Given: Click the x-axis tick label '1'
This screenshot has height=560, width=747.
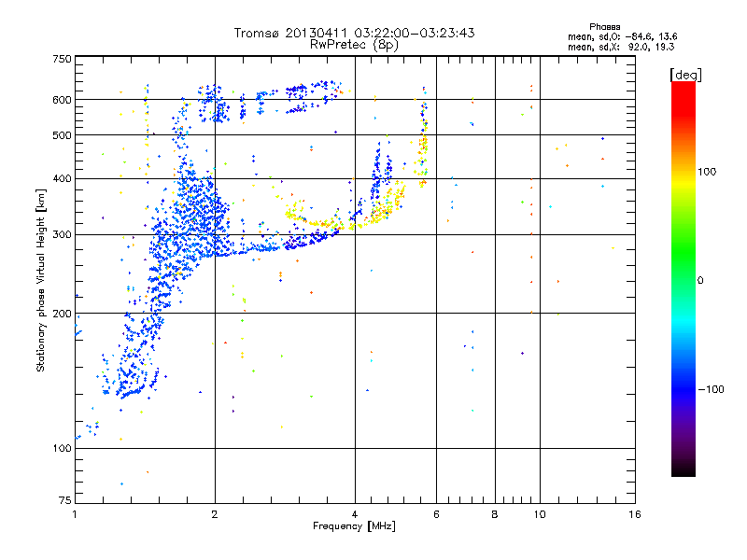Looking at the screenshot, I should pyautogui.click(x=75, y=514).
